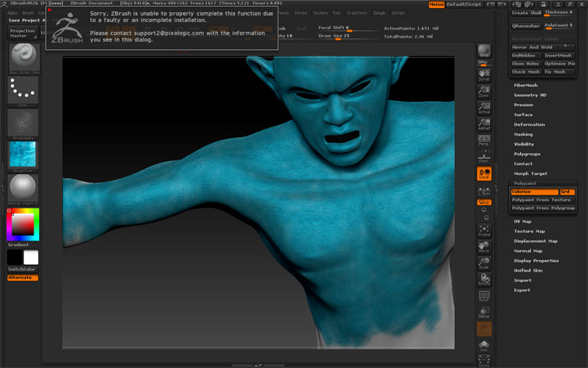The image size is (588, 368).
Task: Select the Zoom canvas icon
Action: [x=484, y=92]
